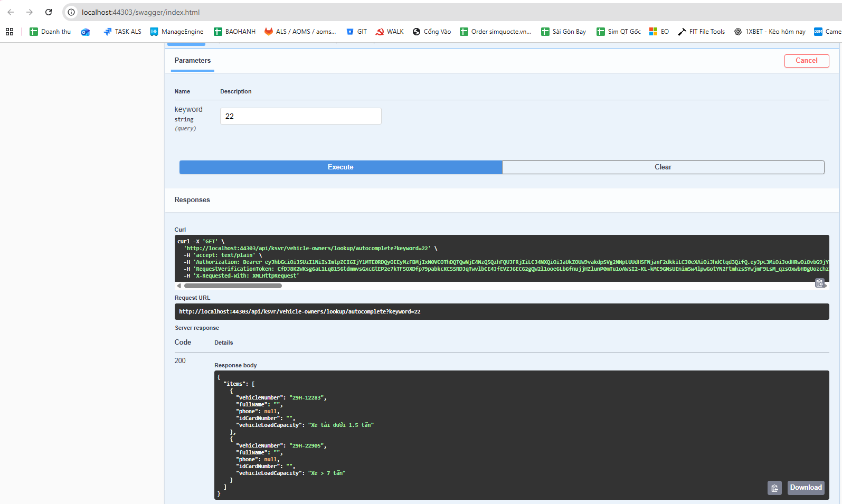Open the FIT File Tools bookmark
This screenshot has width=842, height=504.
702,32
